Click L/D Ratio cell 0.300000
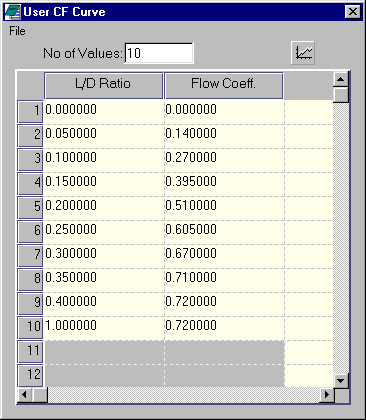The width and height of the screenshot is (366, 420). pyautogui.click(x=104, y=256)
